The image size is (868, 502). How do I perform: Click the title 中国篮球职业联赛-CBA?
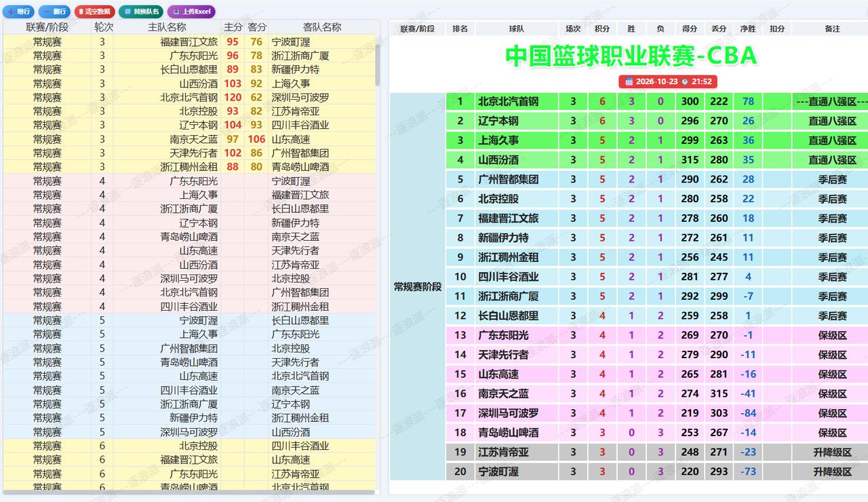tap(631, 56)
